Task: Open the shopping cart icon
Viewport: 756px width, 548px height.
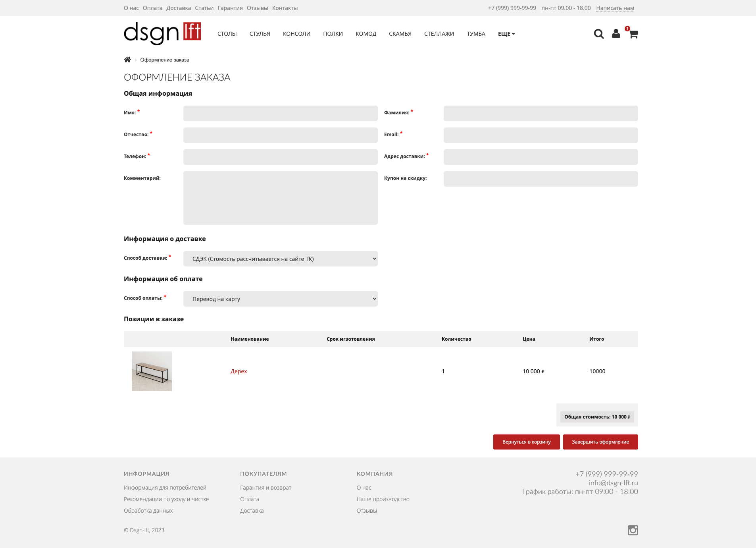Action: point(633,35)
